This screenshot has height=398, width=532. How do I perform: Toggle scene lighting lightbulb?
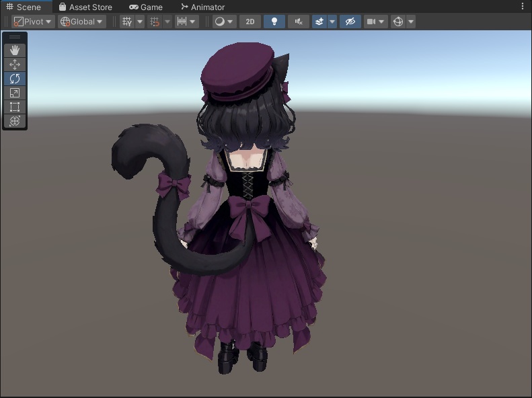tap(274, 22)
